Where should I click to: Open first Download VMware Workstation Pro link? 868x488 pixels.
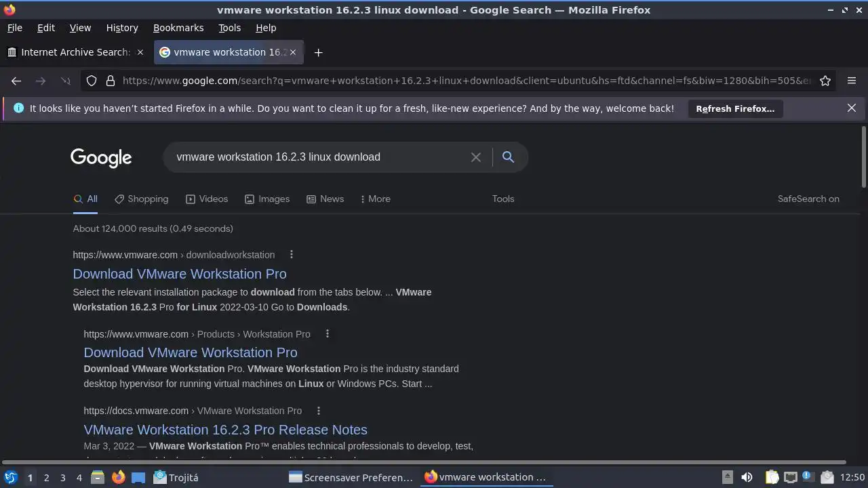coord(180,274)
